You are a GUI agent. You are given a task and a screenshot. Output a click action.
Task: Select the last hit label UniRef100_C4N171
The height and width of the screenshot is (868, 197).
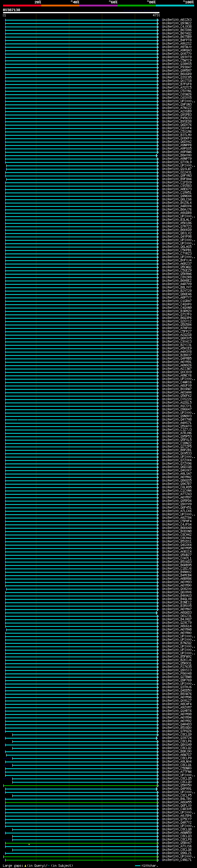tap(177, 860)
